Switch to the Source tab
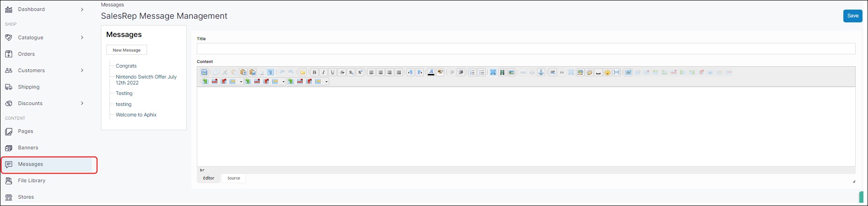Image resolution: width=868 pixels, height=206 pixels. coord(233,178)
